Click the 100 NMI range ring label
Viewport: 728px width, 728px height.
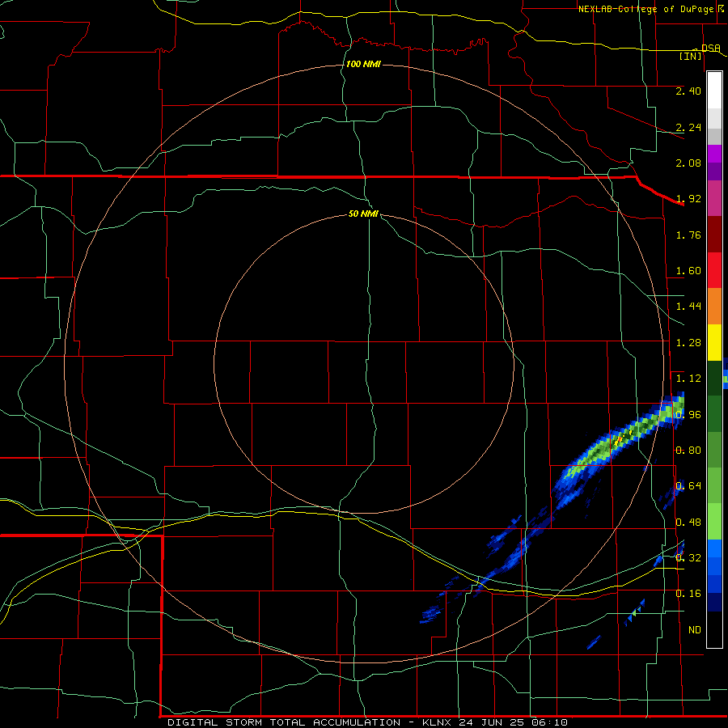pyautogui.click(x=363, y=64)
